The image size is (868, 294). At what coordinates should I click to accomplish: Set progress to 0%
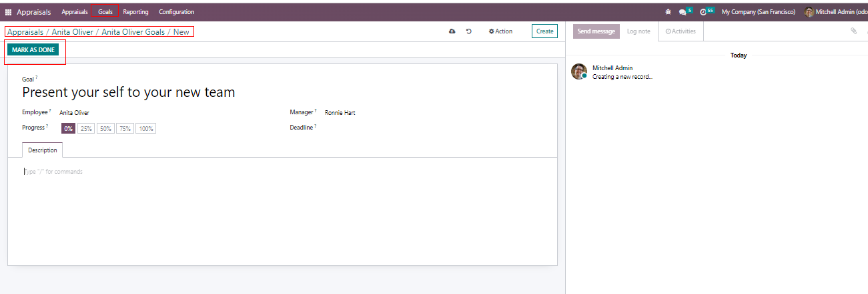coord(68,129)
